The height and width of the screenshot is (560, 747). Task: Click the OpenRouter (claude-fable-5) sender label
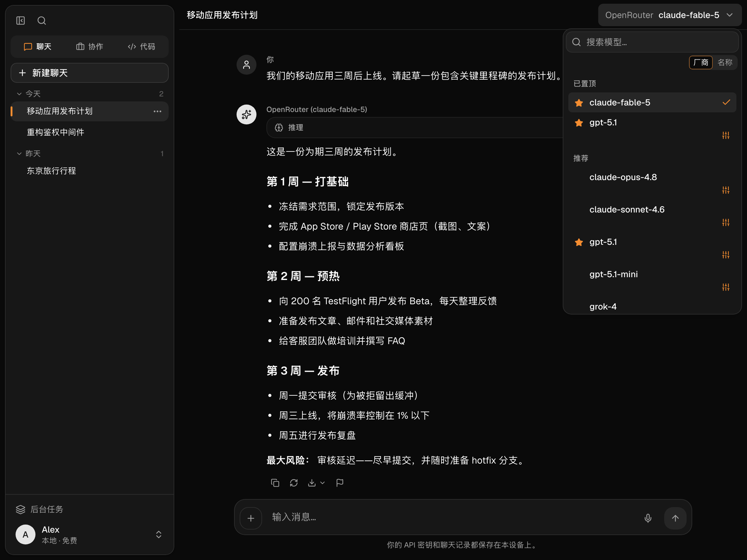(x=317, y=110)
